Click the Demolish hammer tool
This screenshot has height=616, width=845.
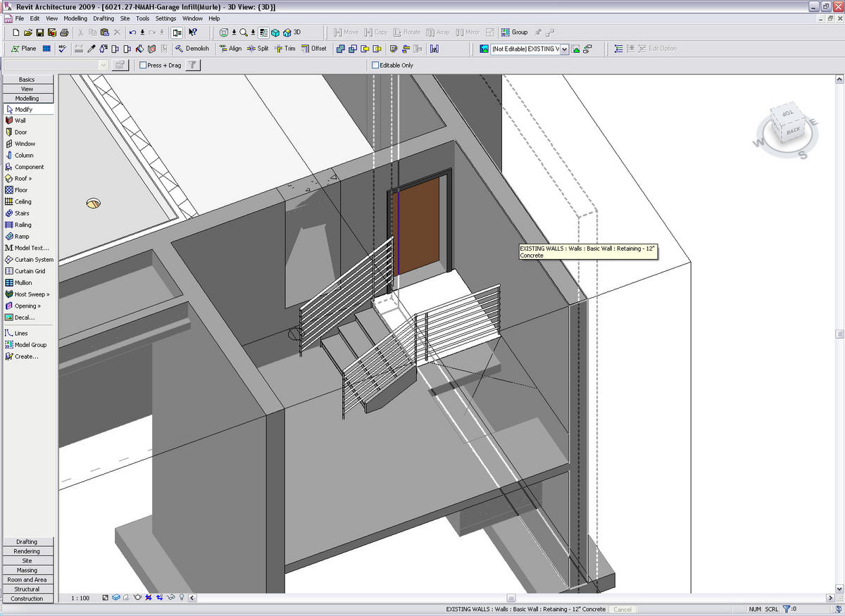(192, 49)
